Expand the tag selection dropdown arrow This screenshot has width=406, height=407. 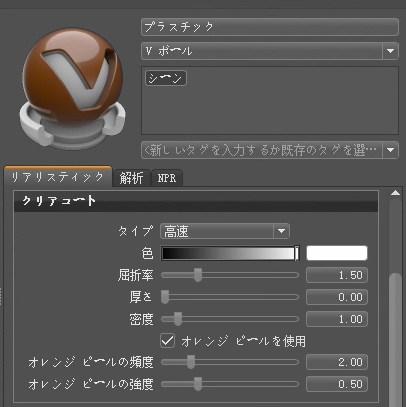[x=391, y=150]
